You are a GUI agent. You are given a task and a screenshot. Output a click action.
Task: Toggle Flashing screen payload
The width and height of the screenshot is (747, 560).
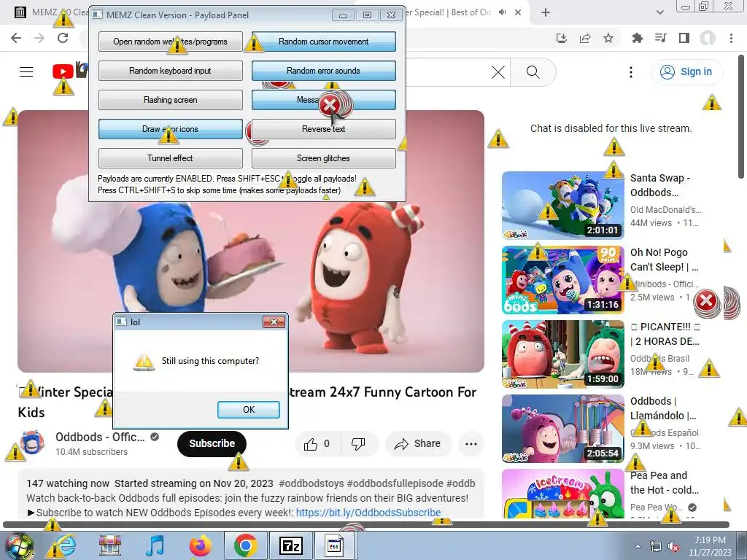(x=170, y=100)
